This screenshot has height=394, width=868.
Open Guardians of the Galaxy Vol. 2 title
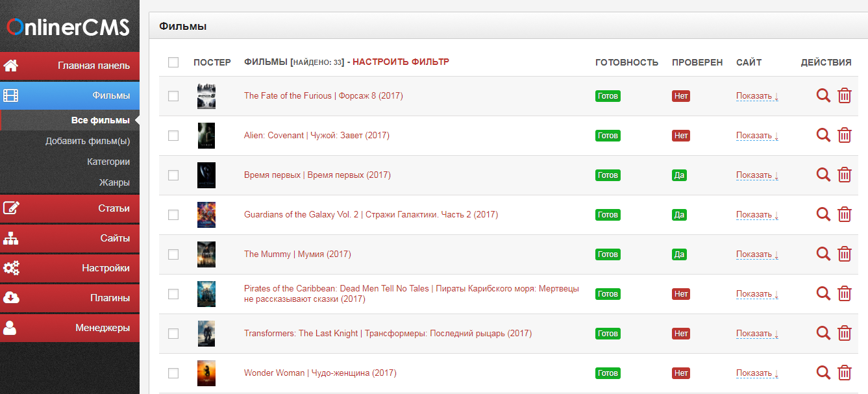coord(371,215)
